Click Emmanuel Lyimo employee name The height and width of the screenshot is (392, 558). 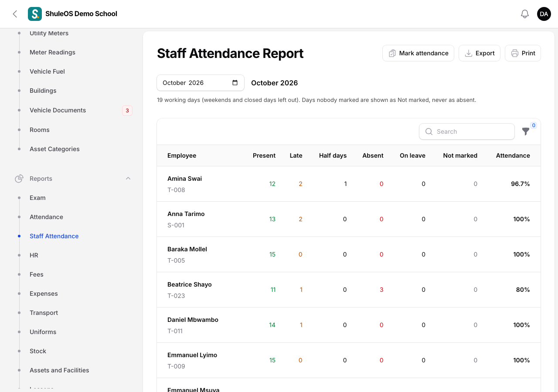[x=192, y=355]
